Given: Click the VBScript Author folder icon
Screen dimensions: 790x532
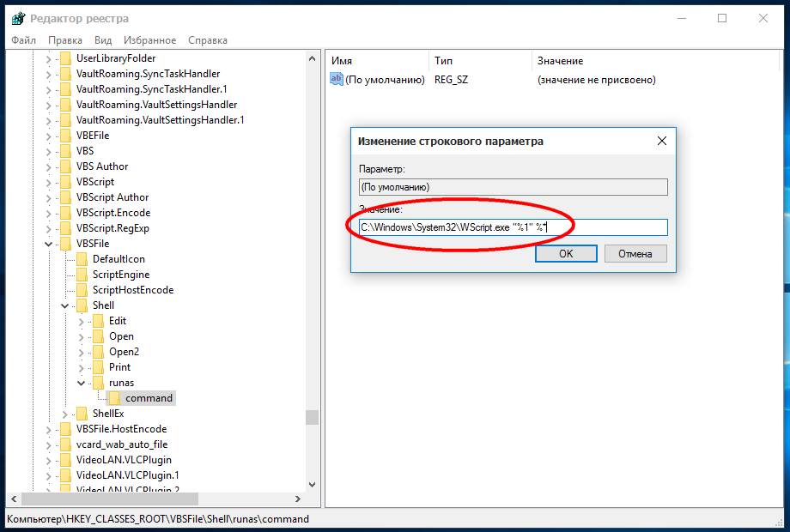Looking at the screenshot, I should pyautogui.click(x=65, y=197).
